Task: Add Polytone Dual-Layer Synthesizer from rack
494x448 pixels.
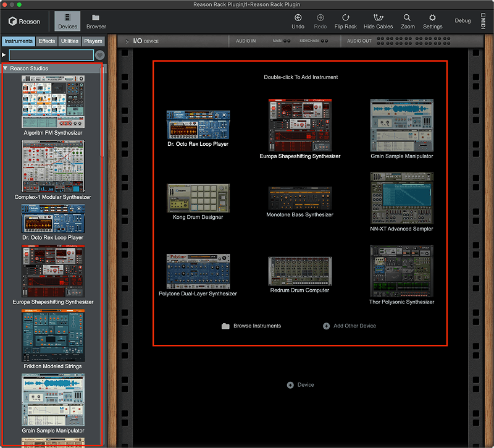Action: tap(198, 271)
